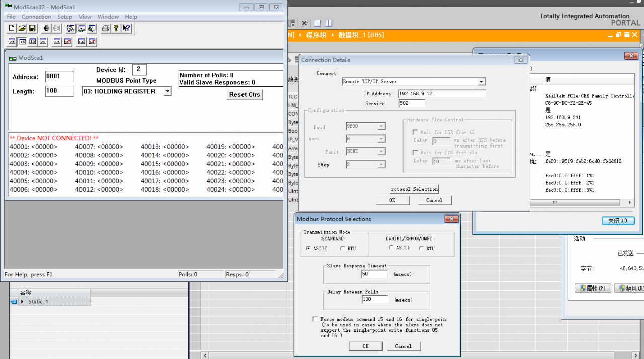This screenshot has width=644, height=359.
Task: Click the Delay Between Polls field
Action: [x=375, y=299]
